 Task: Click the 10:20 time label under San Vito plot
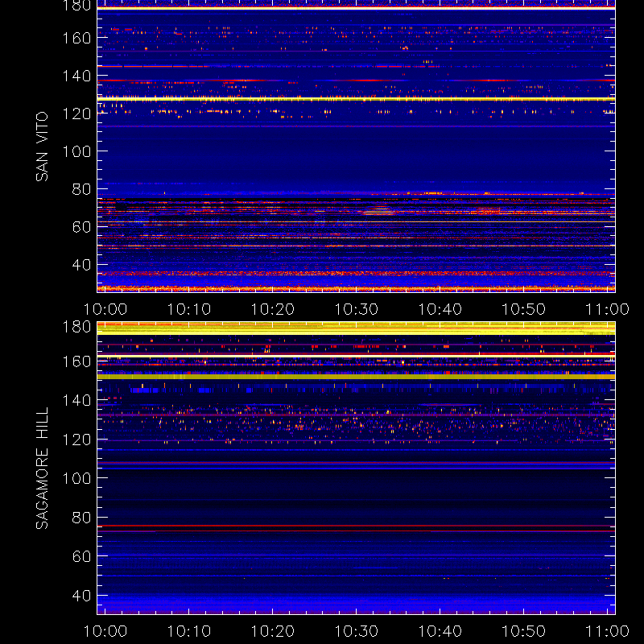(273, 309)
